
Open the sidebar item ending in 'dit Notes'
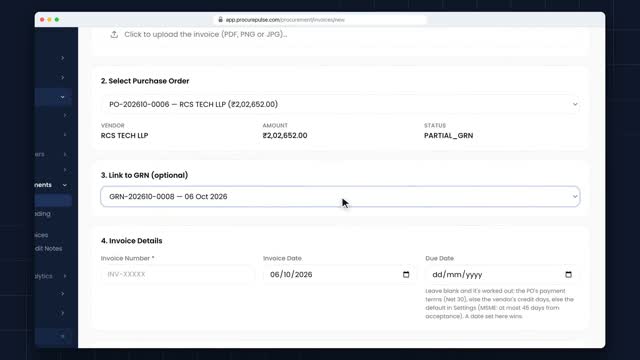pyautogui.click(x=49, y=249)
